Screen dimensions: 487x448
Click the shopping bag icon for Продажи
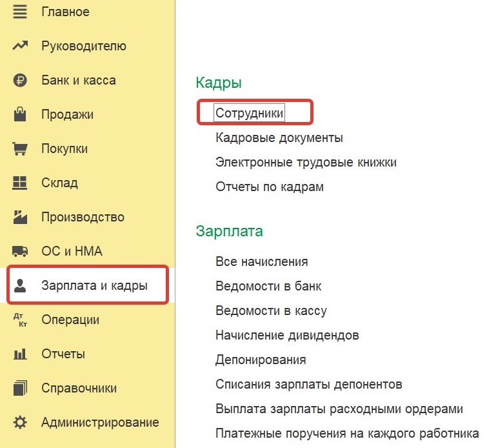pos(20,114)
